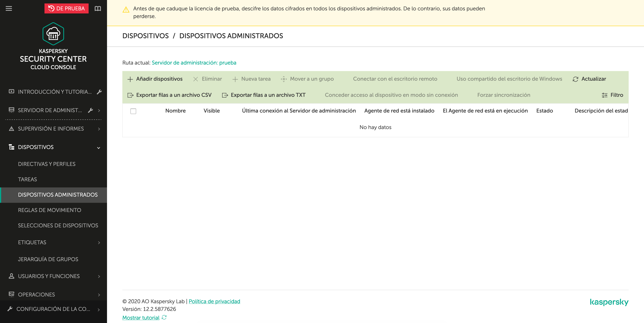Click the refresh icon beside Mostrar tutorial
The image size is (644, 323).
point(164,317)
